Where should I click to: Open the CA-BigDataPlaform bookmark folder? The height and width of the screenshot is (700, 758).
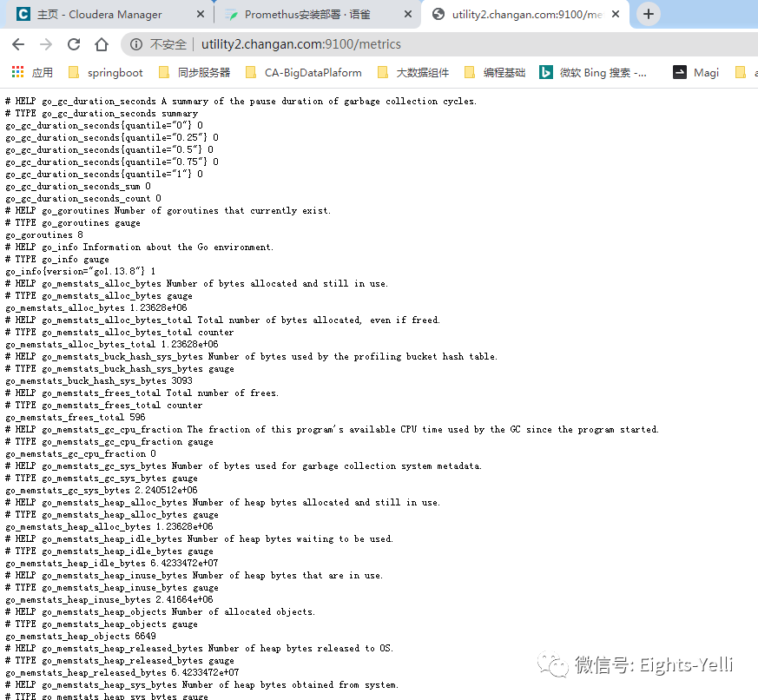point(304,72)
